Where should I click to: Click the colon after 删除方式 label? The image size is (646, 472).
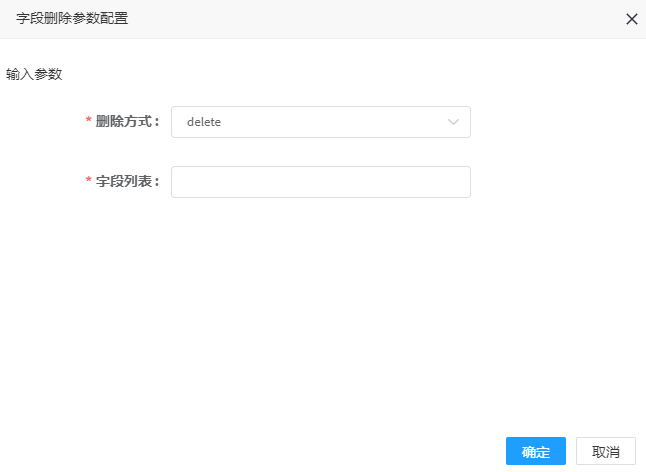coord(157,122)
